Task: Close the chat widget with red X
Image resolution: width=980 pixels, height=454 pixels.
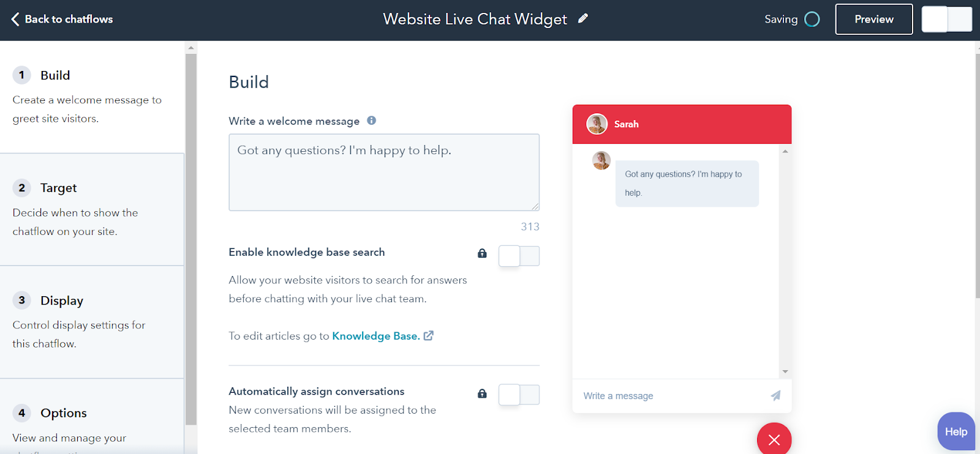Action: click(x=774, y=439)
